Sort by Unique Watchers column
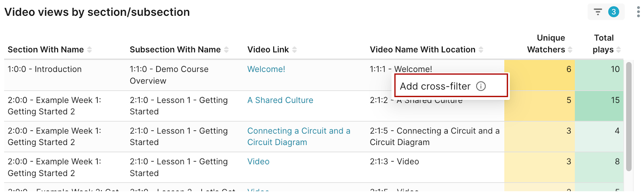Viewport: 644px width, 195px height. 570,50
